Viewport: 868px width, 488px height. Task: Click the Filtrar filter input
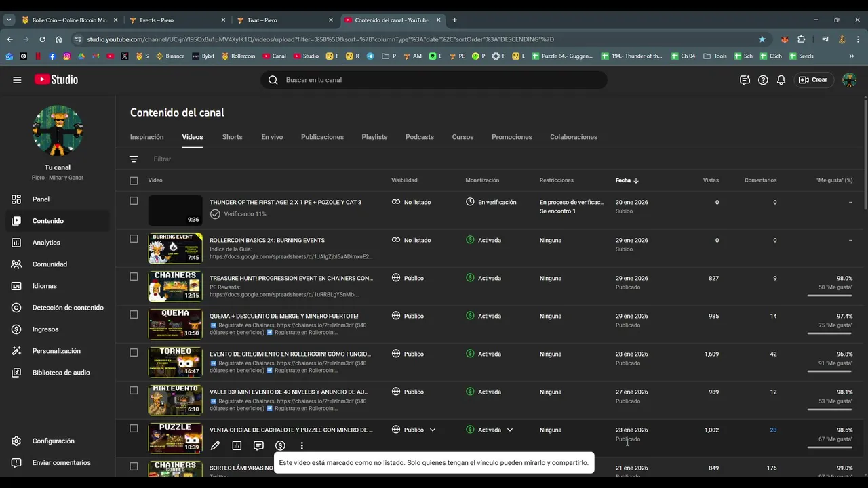pyautogui.click(x=163, y=159)
